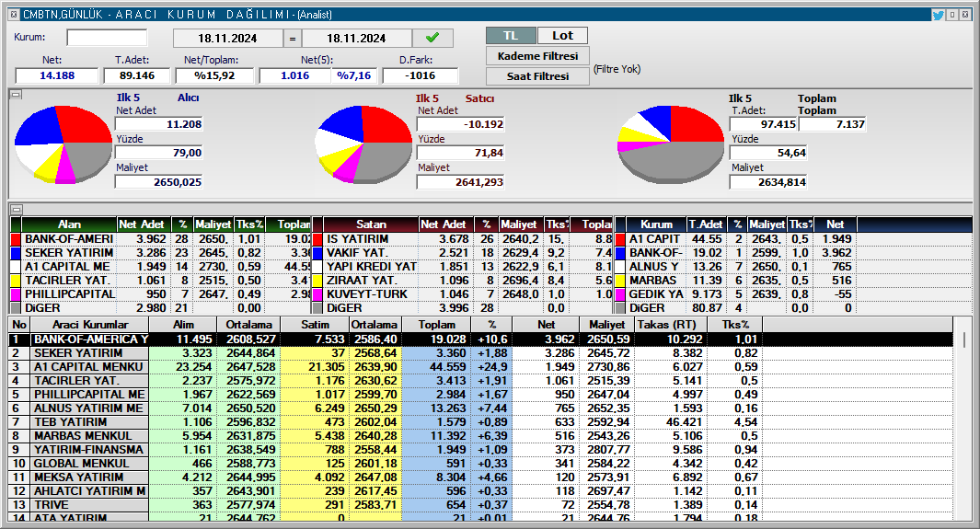Screen dimensions: 980x529
Task: Click KUYEYT-TURK in sellers table
Action: pos(367,294)
